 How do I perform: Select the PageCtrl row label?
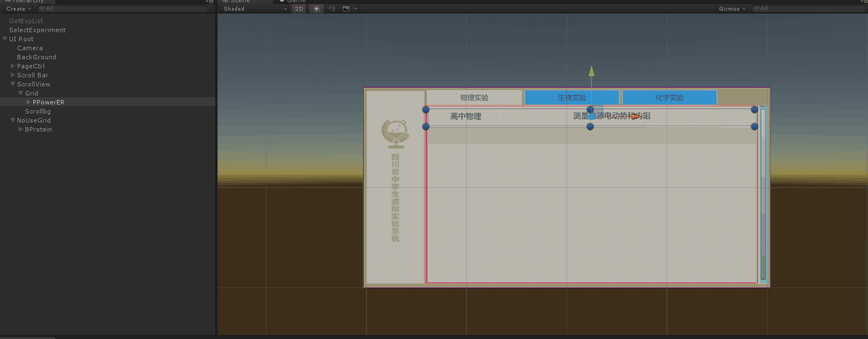tap(30, 66)
